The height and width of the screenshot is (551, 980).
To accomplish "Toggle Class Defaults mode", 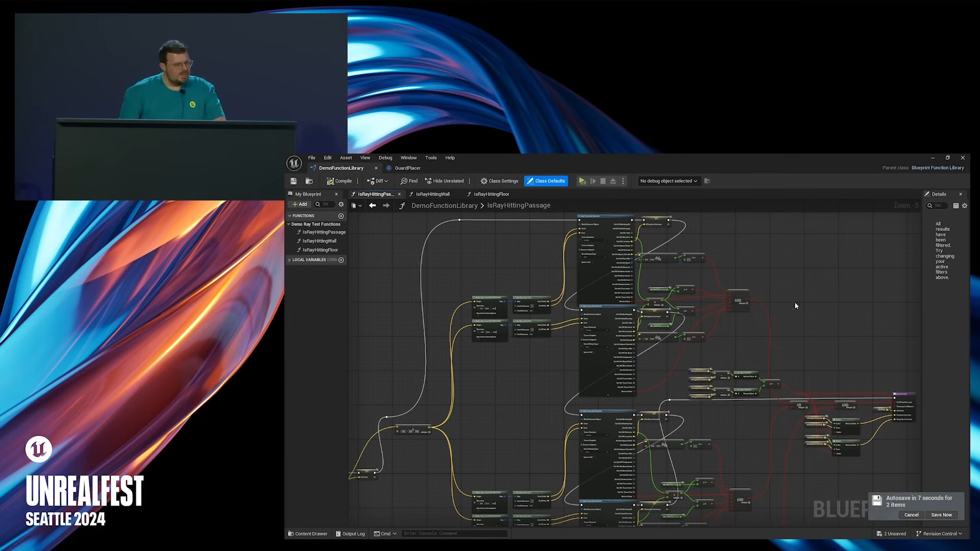I will pyautogui.click(x=546, y=181).
